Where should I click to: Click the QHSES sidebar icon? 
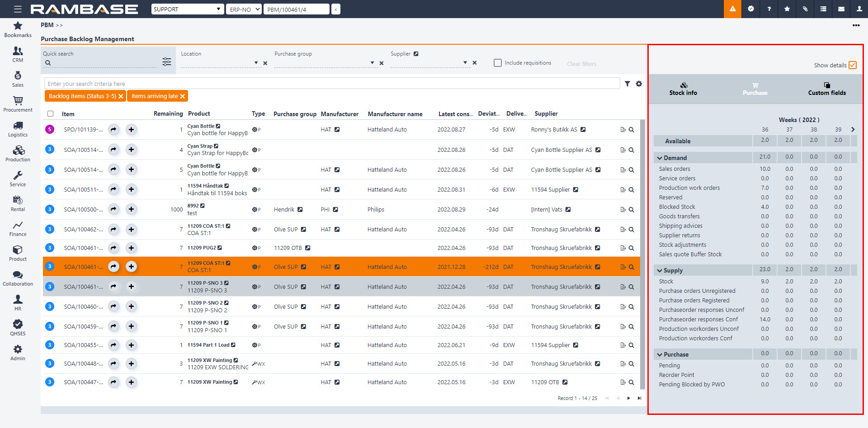click(18, 327)
